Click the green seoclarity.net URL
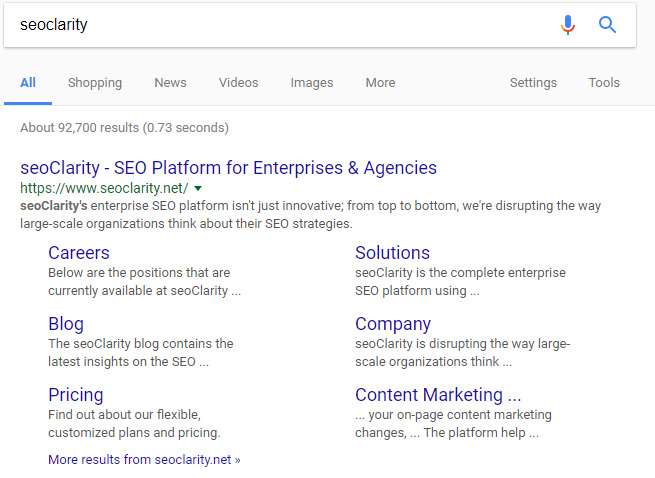Image resolution: width=655 pixels, height=478 pixels. point(104,188)
